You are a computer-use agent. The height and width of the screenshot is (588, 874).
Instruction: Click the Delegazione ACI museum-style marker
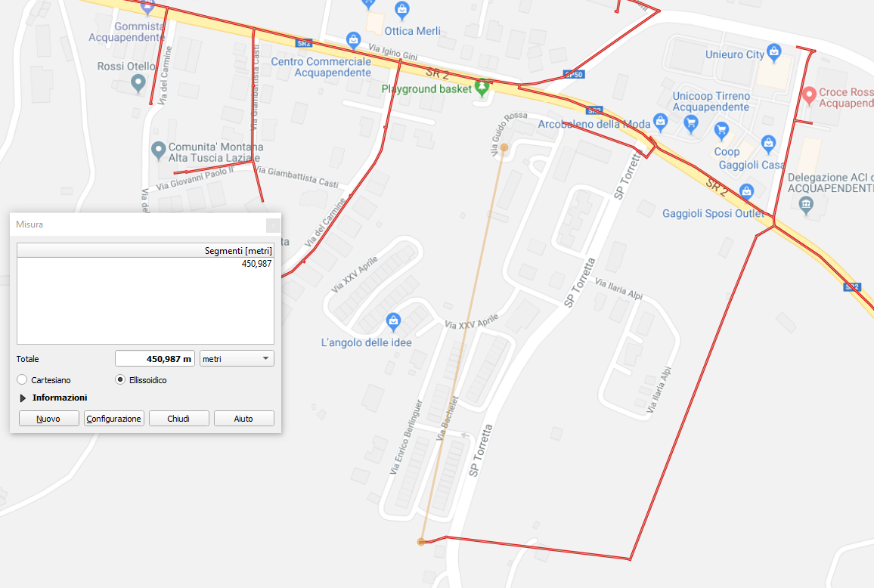[805, 206]
